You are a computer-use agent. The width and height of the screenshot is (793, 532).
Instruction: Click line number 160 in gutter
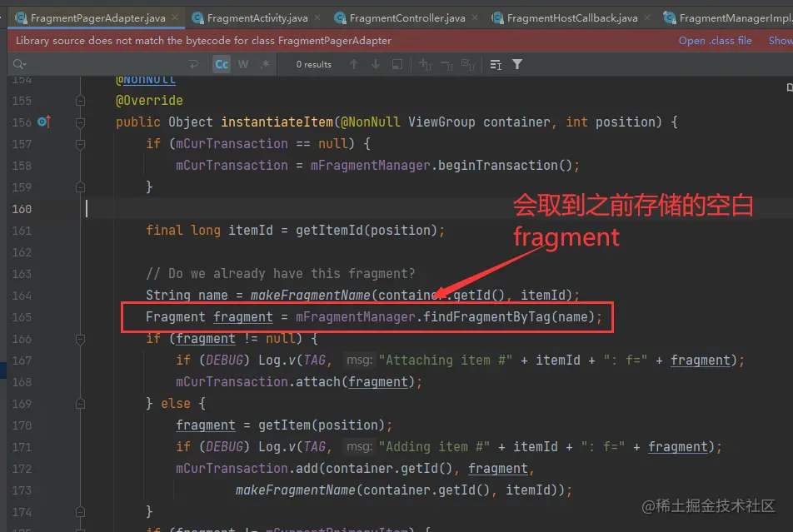[x=22, y=209]
